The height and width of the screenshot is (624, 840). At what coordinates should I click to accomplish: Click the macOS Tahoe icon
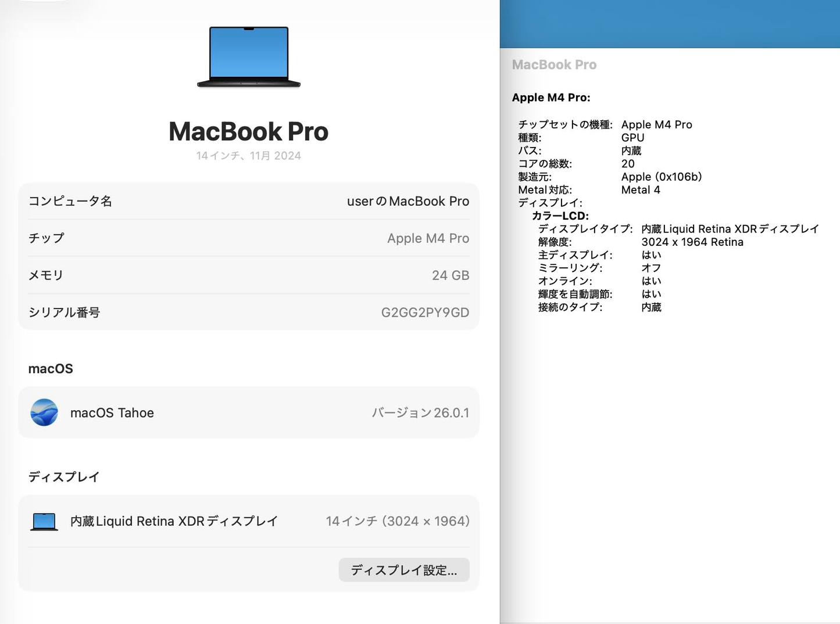[x=44, y=413]
